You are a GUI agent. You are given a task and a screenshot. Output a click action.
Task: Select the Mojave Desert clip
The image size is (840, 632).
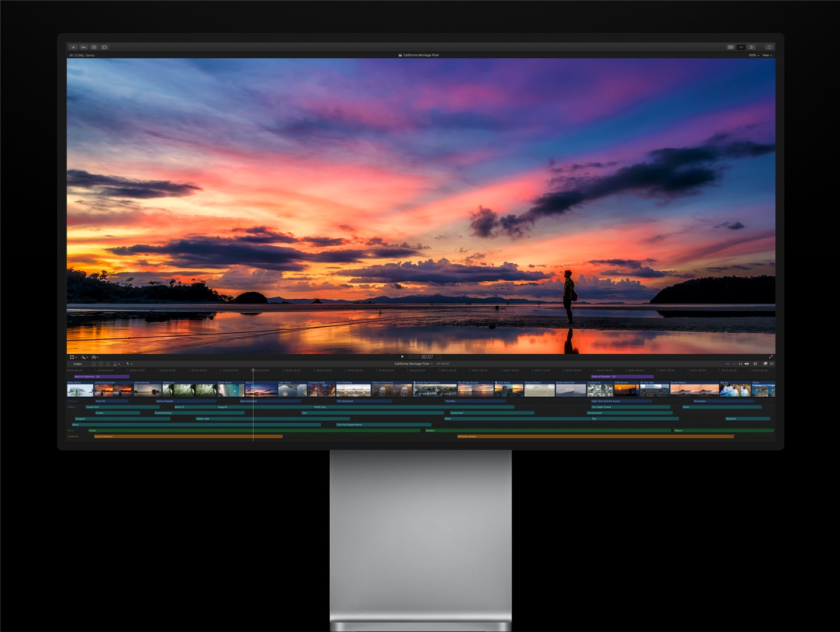[540, 389]
